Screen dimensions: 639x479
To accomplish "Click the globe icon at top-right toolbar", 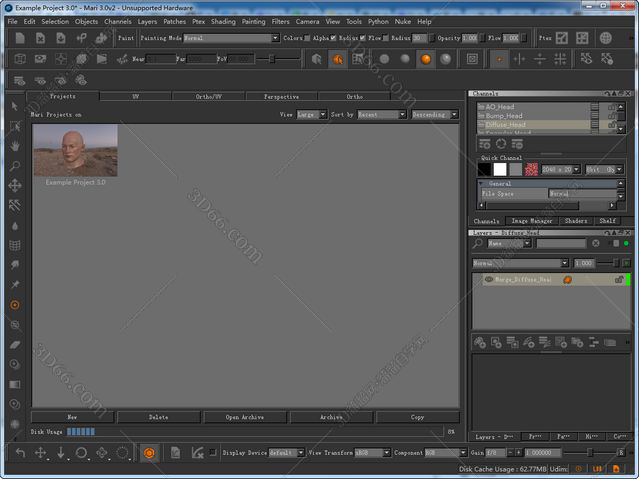I will 605,38.
